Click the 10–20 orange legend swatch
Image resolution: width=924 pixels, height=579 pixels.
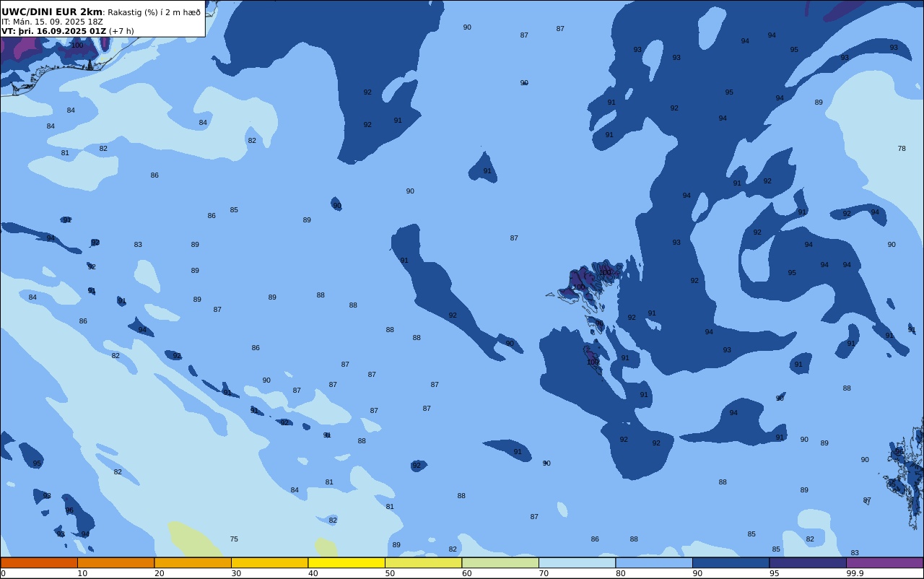pyautogui.click(x=116, y=562)
